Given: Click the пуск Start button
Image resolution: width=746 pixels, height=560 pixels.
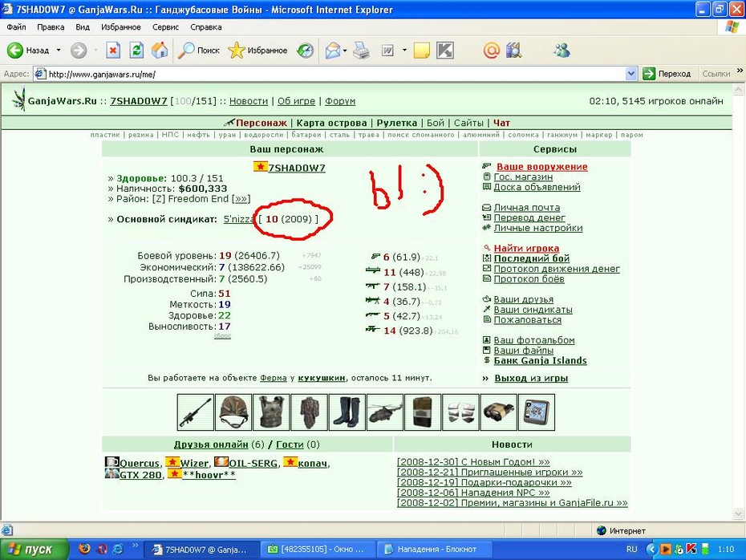Looking at the screenshot, I should coord(34,550).
